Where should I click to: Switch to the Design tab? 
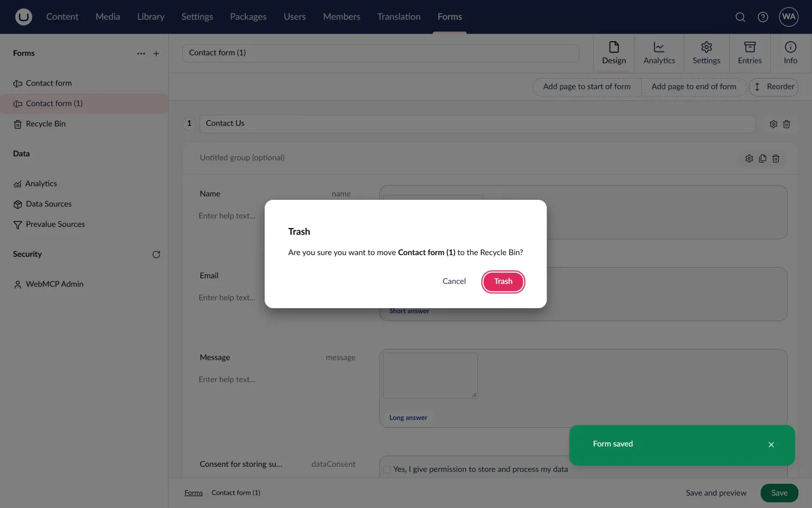pyautogui.click(x=614, y=53)
